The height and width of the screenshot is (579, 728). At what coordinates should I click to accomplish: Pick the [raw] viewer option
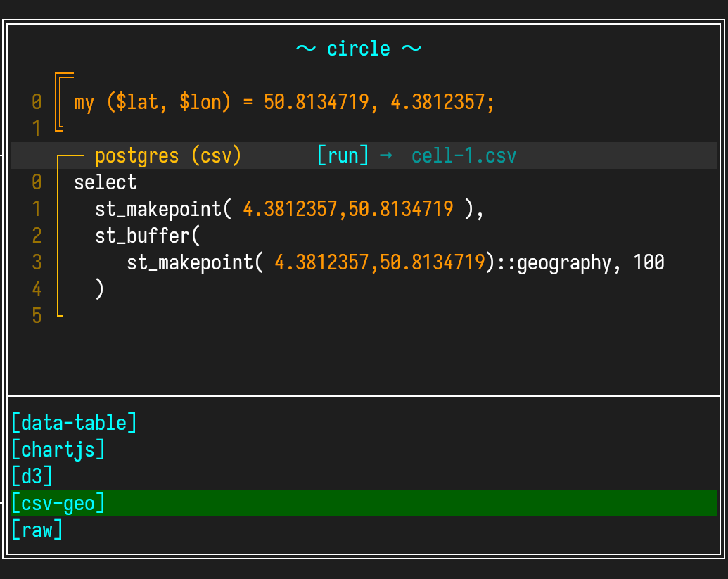pos(37,530)
